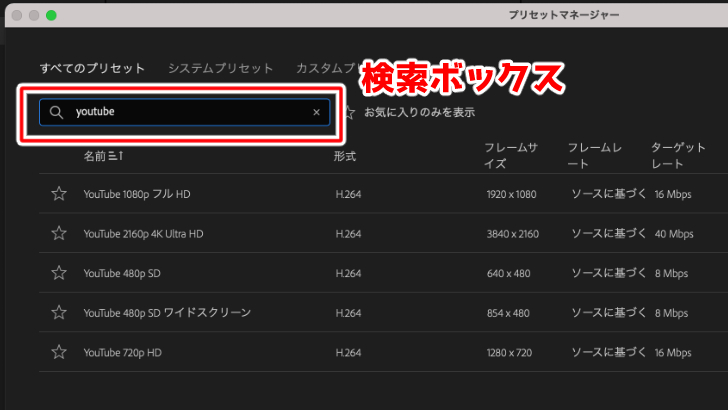Image resolution: width=728 pixels, height=410 pixels.
Task: Click the green zoom window button
Action: pos(51,15)
